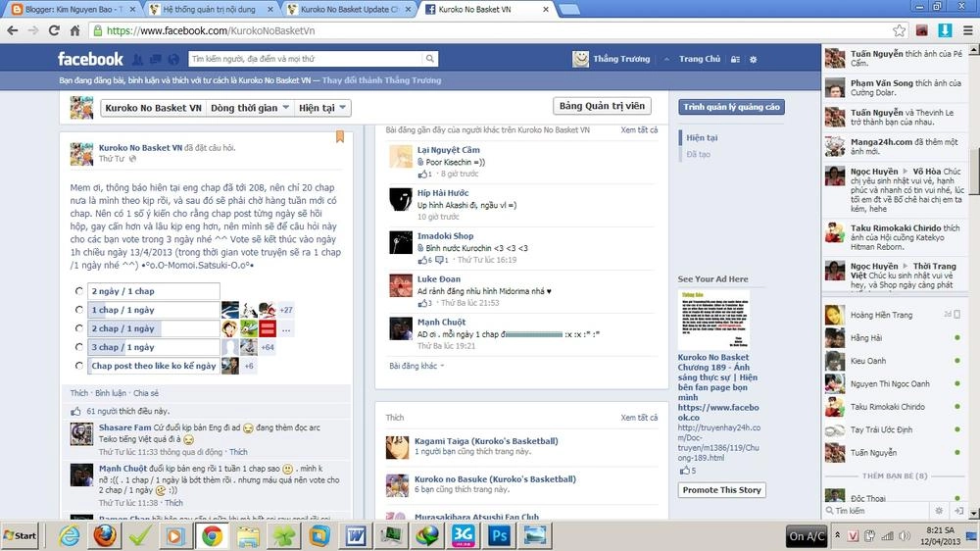980x551 pixels.
Task: Open the "Hiện tại" dropdown
Action: (x=324, y=108)
